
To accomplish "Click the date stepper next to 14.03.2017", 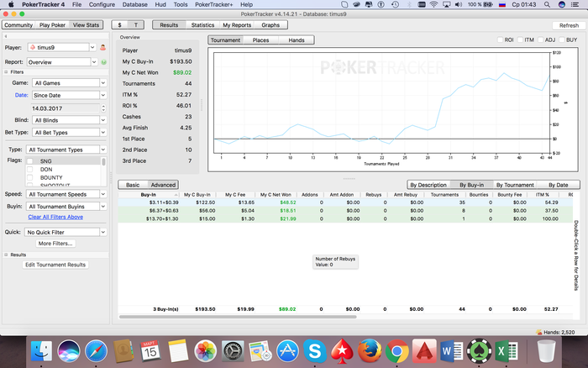I will (x=103, y=108).
